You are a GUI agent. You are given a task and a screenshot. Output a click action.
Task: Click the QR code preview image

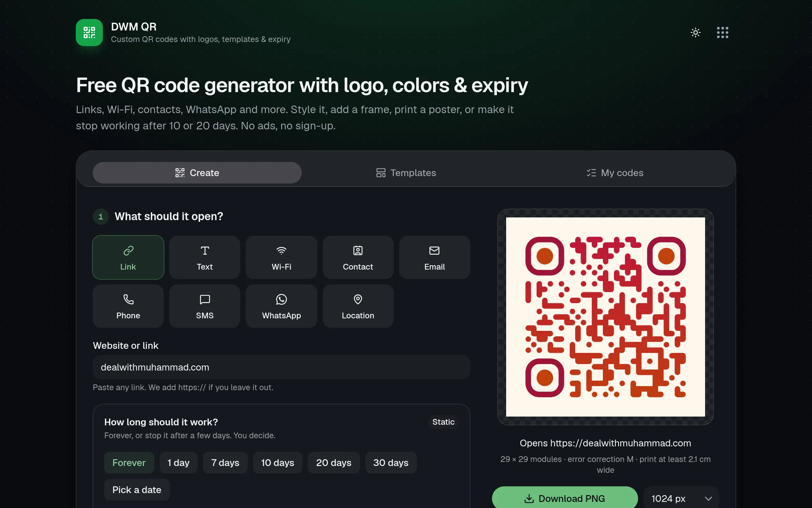pos(606,317)
